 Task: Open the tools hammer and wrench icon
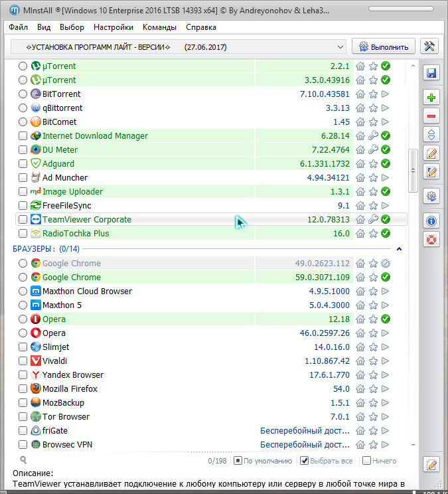coord(431,46)
